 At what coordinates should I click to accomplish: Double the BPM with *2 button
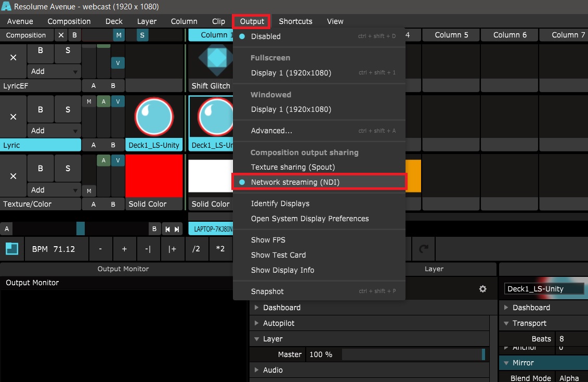pos(220,249)
